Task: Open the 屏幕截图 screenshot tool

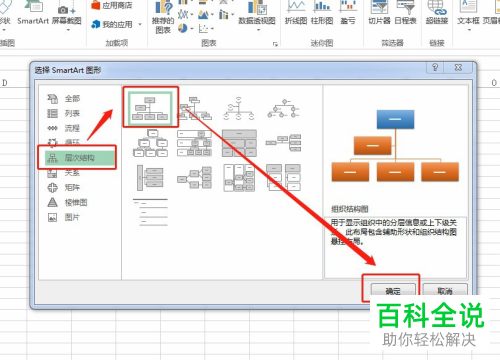Action: (x=67, y=15)
